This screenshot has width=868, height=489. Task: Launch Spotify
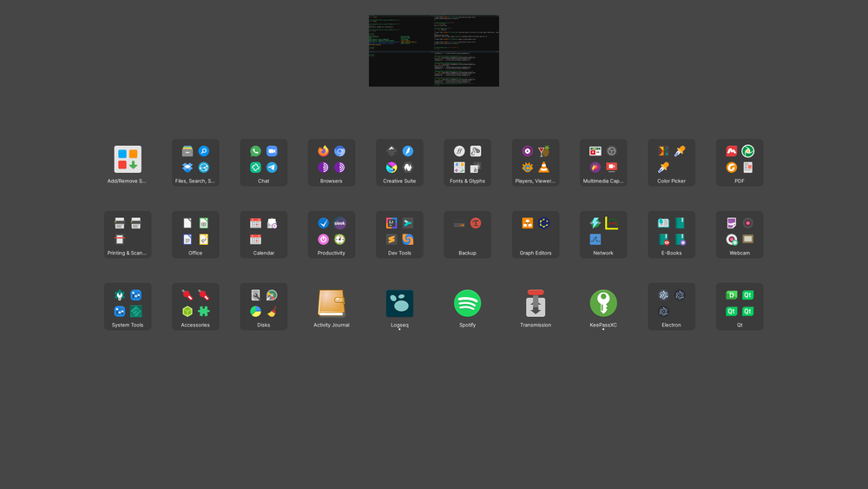[467, 307]
